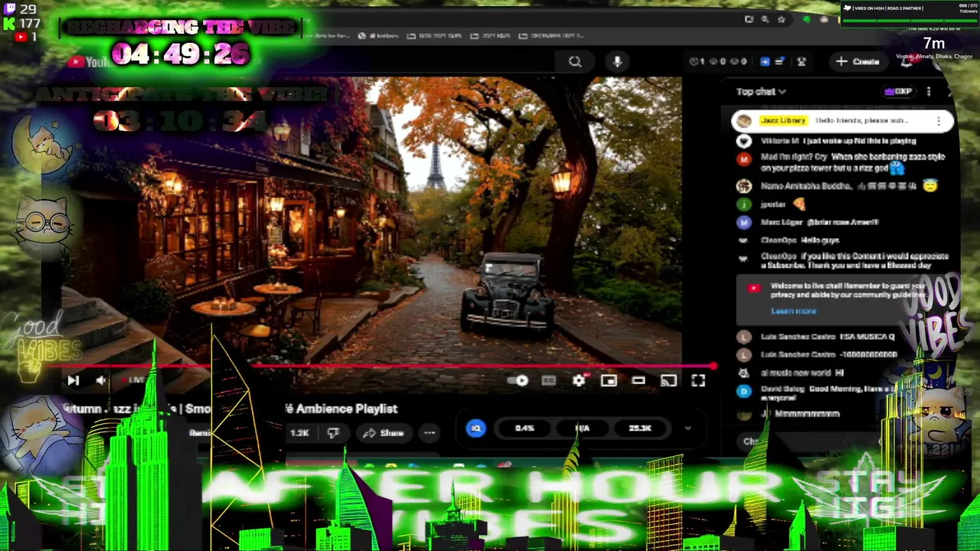Like the video showing 1.2K
The height and width of the screenshot is (551, 980).
pos(299,433)
